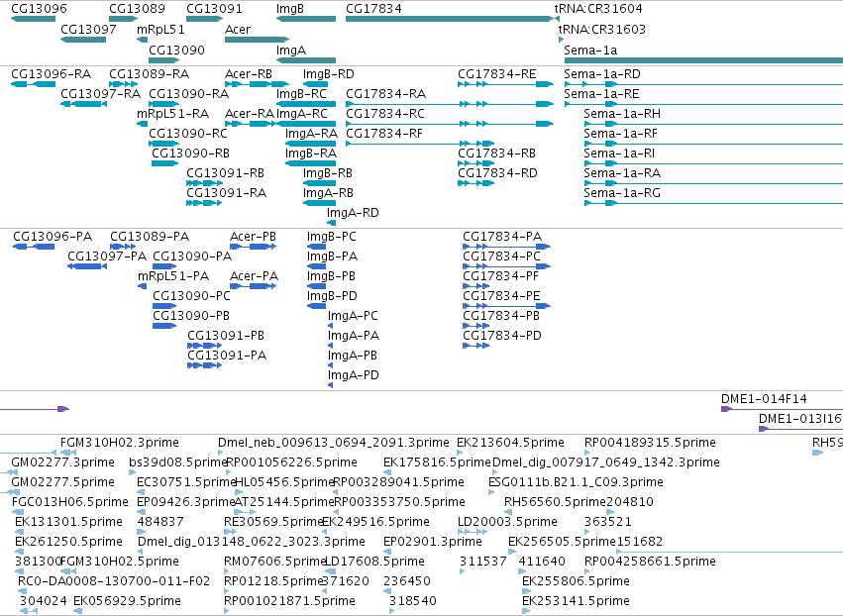Select the RP001056226.5prime EST label
The width and height of the screenshot is (843, 616).
pos(292,462)
